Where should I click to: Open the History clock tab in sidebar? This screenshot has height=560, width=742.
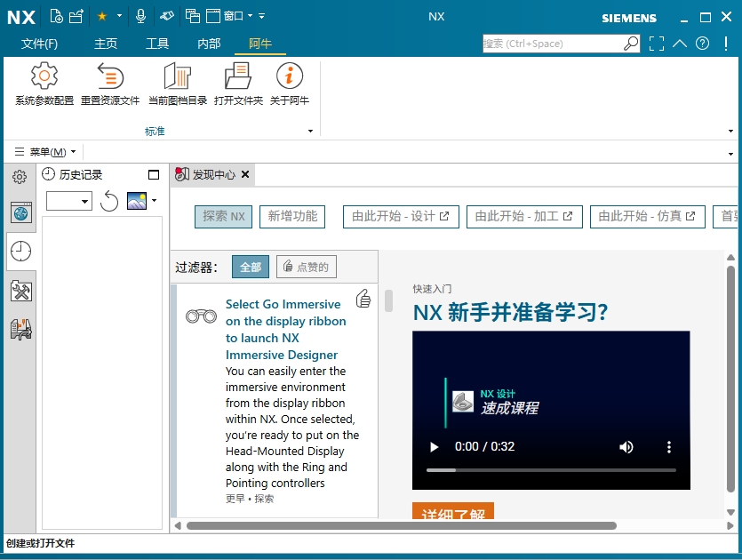click(x=20, y=252)
